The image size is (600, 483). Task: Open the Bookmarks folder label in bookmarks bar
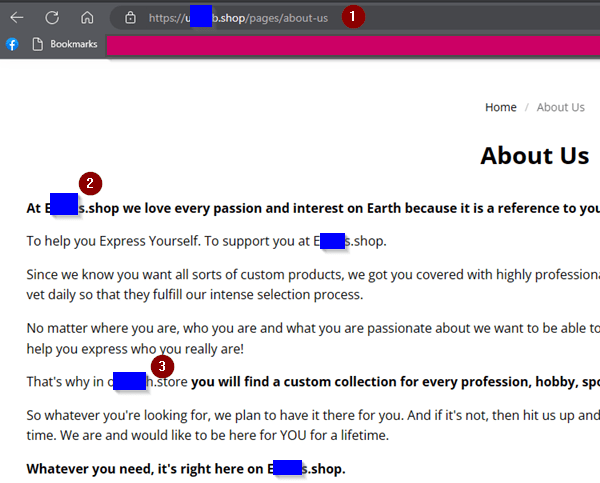point(73,44)
